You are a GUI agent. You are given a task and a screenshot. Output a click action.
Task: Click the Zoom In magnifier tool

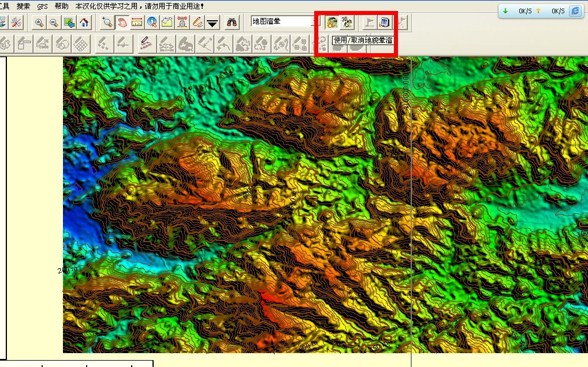(39, 23)
